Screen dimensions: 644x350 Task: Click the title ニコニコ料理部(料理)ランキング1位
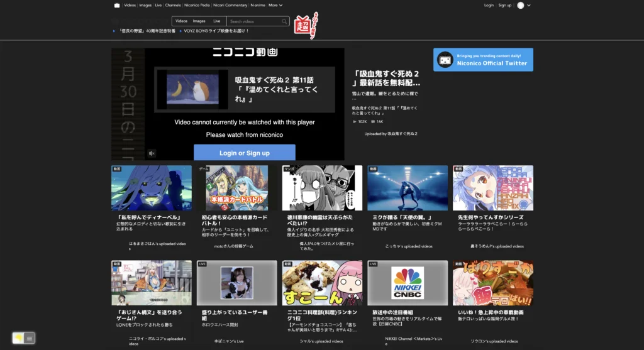click(322, 315)
